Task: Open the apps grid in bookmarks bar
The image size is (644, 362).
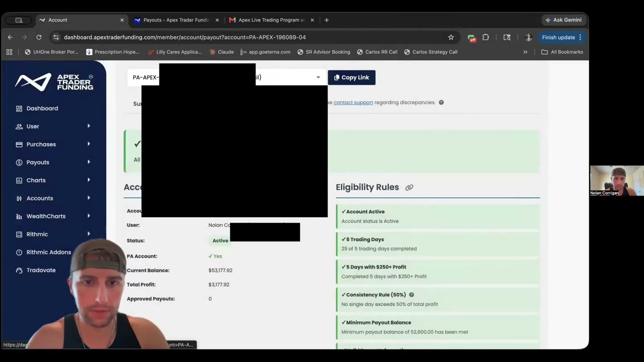Action: (x=9, y=52)
